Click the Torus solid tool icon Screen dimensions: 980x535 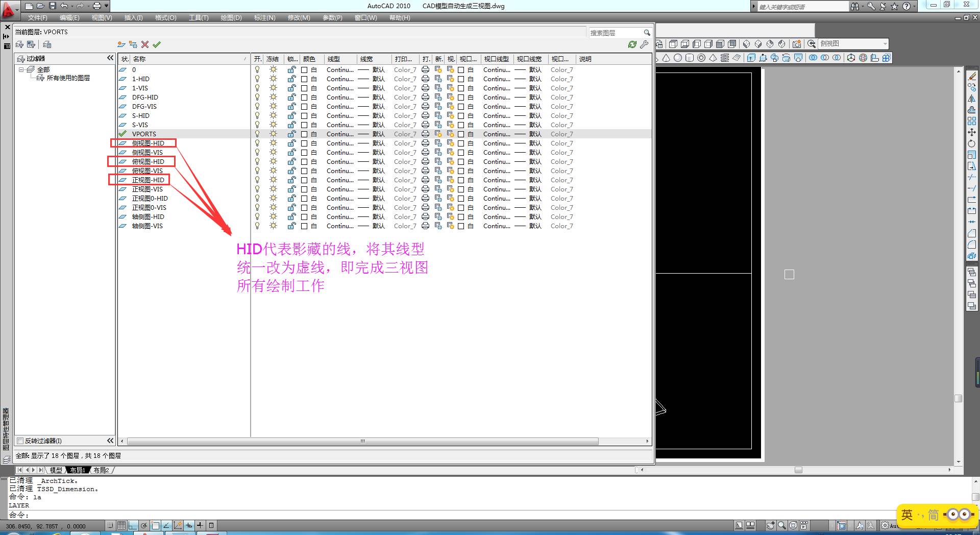(x=701, y=58)
